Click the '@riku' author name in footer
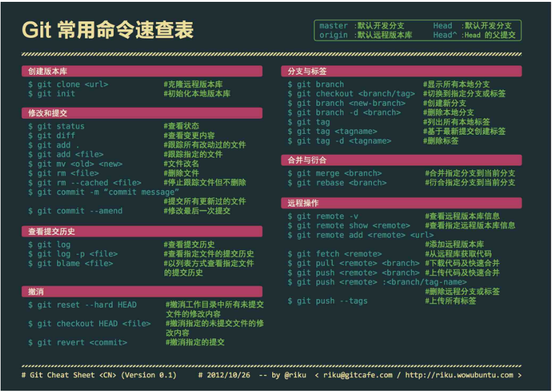553x392 pixels. (x=295, y=375)
